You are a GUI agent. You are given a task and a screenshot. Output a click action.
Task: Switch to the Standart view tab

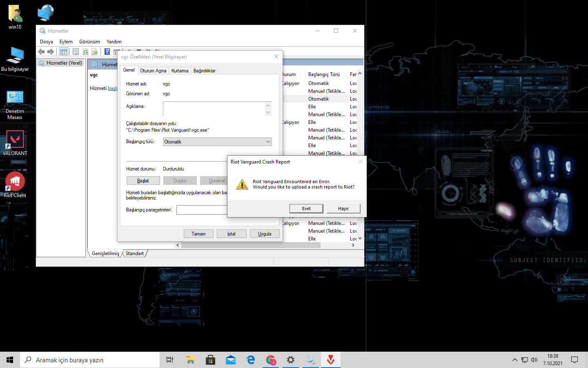[135, 254]
